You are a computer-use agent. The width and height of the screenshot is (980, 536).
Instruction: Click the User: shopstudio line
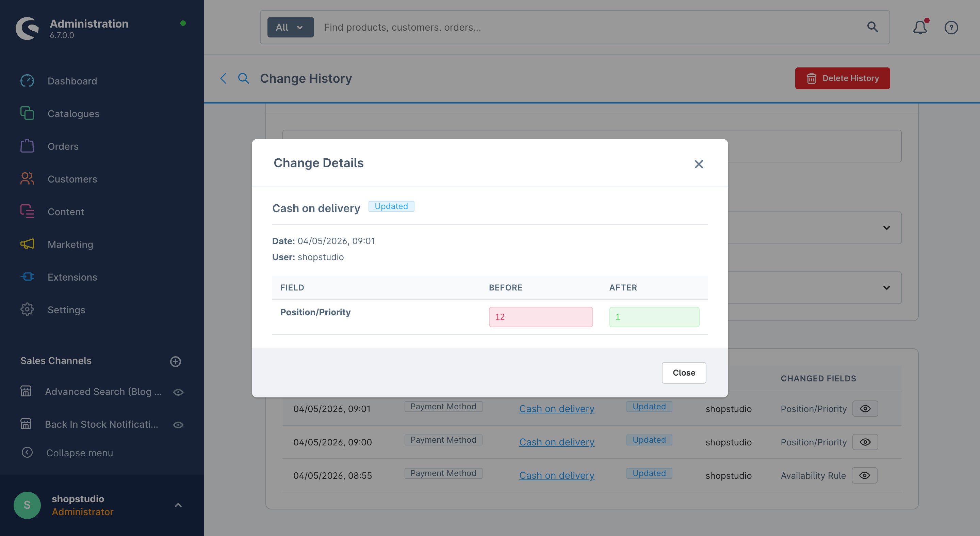(308, 257)
